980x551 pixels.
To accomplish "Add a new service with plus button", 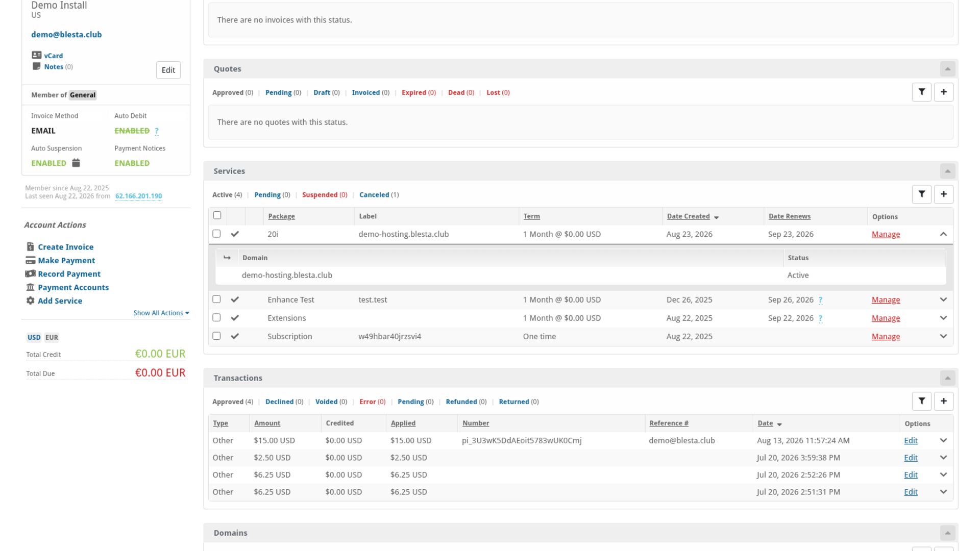I will [943, 194].
